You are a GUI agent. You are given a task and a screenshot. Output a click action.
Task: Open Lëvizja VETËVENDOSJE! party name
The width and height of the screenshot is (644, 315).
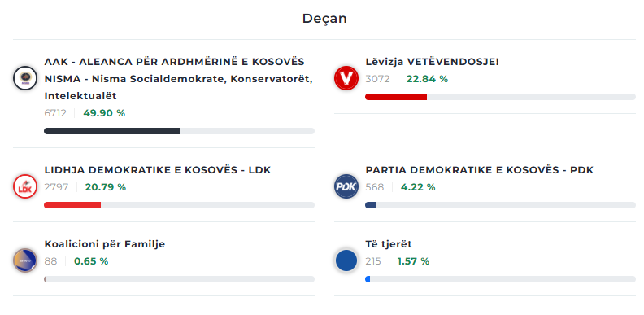click(432, 62)
